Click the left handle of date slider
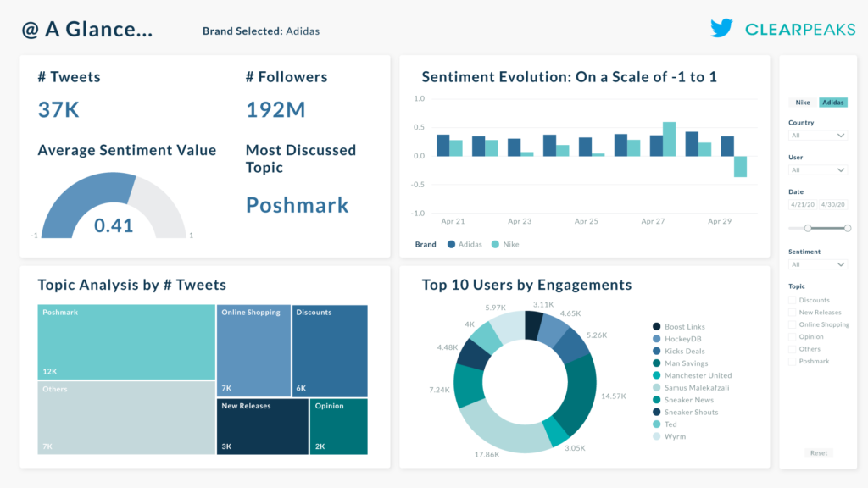Viewport: 868px width, 488px height. pyautogui.click(x=808, y=228)
